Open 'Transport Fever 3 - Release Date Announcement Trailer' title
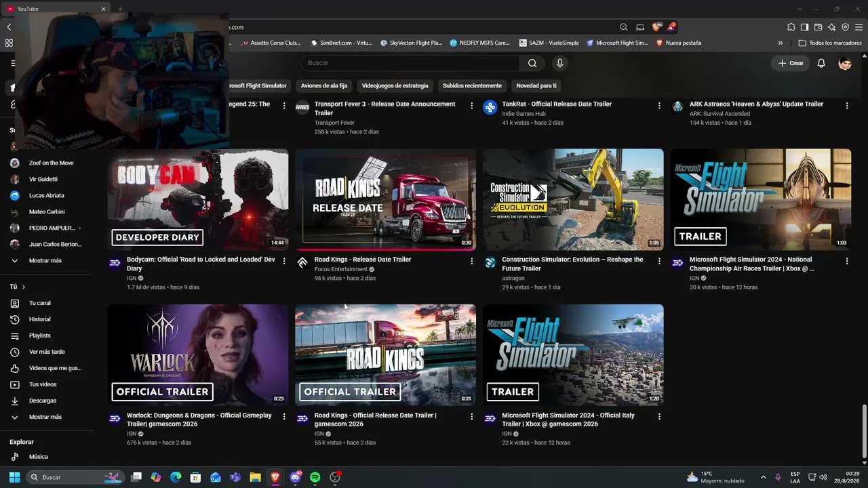The image size is (868, 488). [x=384, y=108]
